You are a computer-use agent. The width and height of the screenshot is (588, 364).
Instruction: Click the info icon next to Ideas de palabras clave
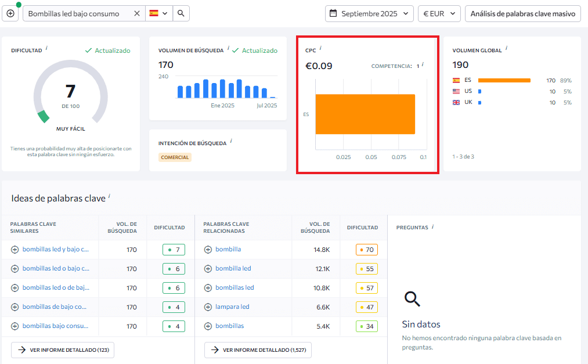(x=109, y=196)
